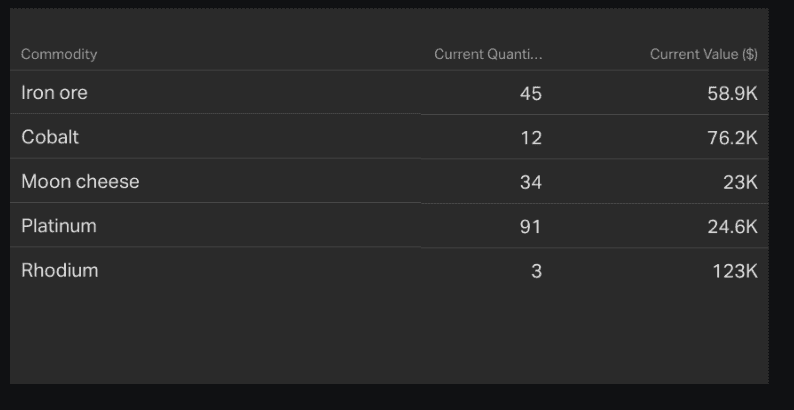This screenshot has width=794, height=410.
Task: Select the Moon cheese commodity cell
Action: pos(80,182)
